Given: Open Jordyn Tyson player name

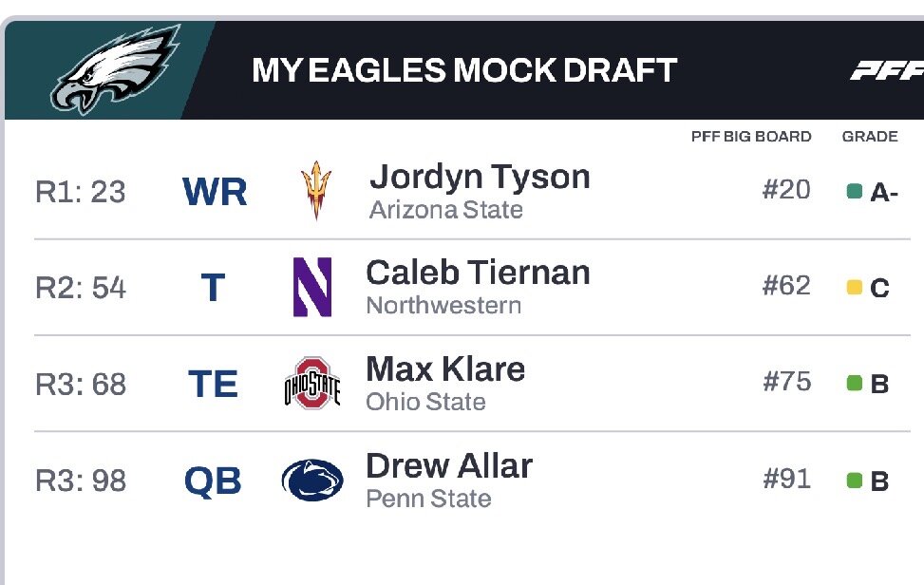Looking at the screenshot, I should pos(480,177).
